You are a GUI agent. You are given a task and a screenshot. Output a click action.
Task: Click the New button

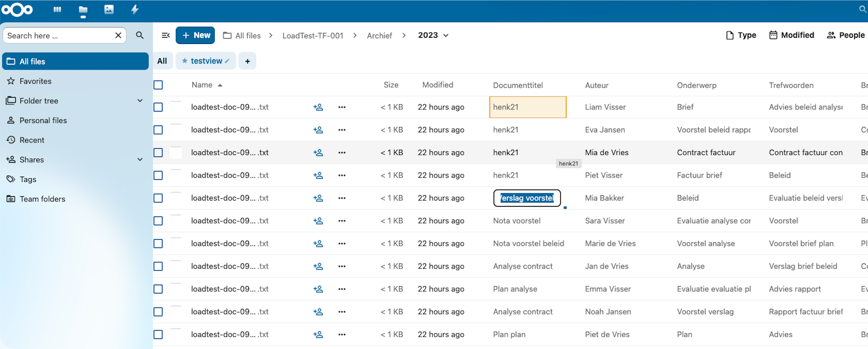point(195,35)
